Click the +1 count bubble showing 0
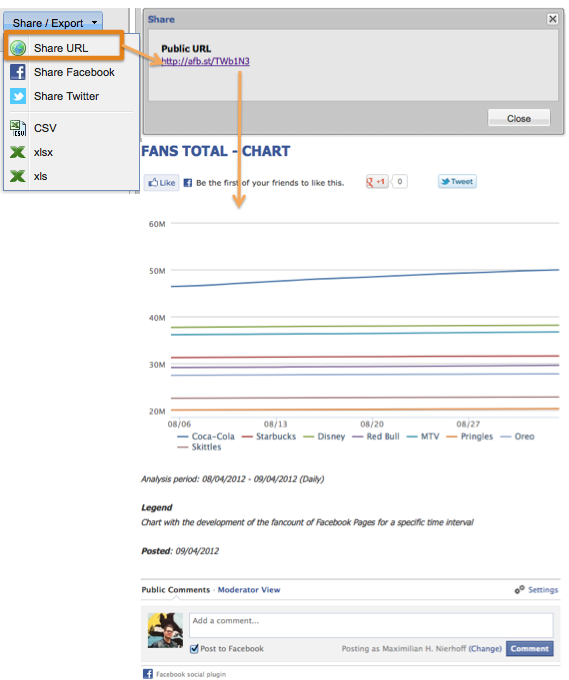 (x=399, y=182)
